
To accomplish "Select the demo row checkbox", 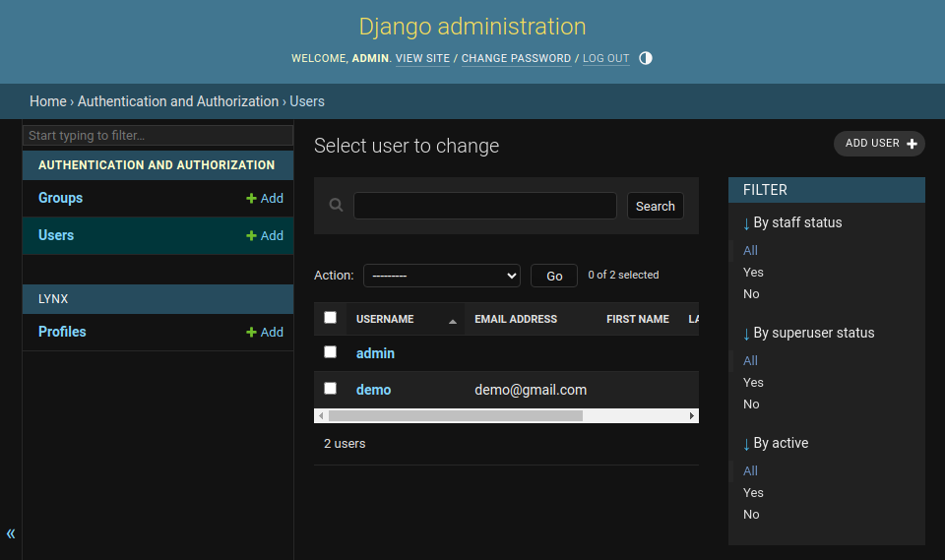I will 331,388.
